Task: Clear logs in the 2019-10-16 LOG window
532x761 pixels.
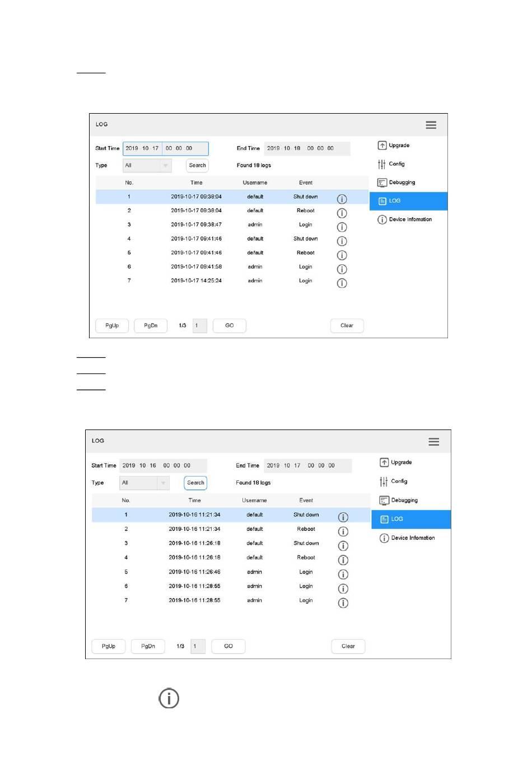Action: 348,646
